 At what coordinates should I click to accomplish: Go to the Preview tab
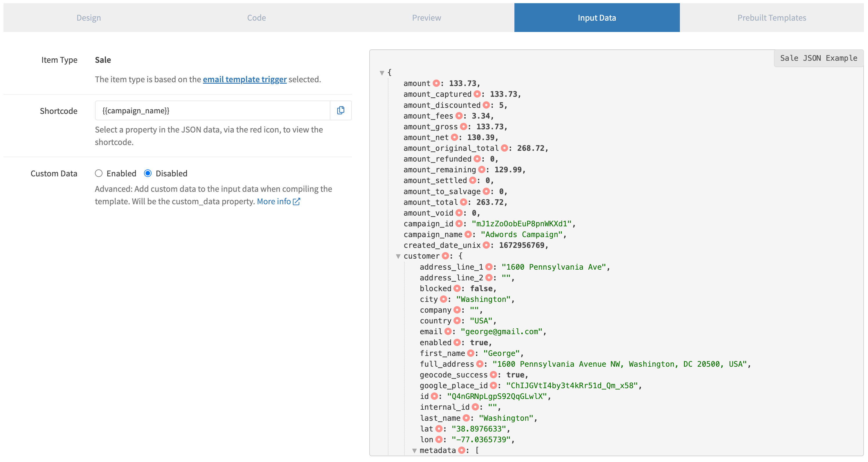(x=426, y=17)
